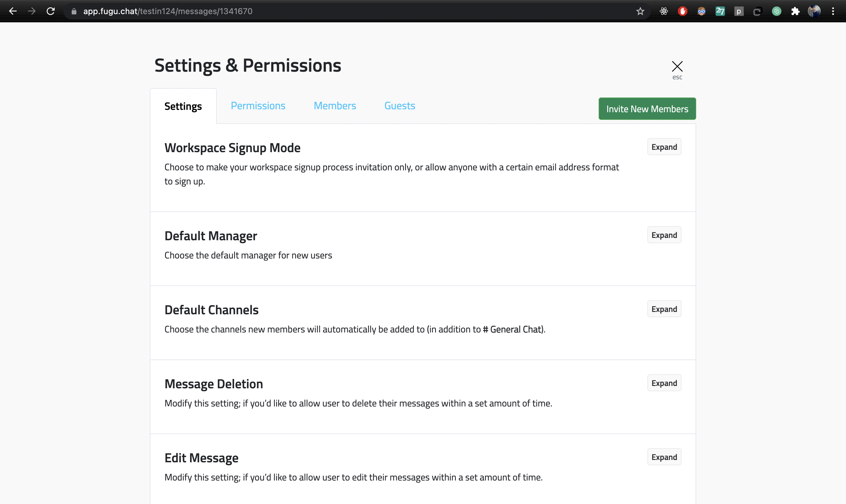Expand Workspace Signup Mode section
Image resolution: width=846 pixels, height=504 pixels.
click(664, 147)
